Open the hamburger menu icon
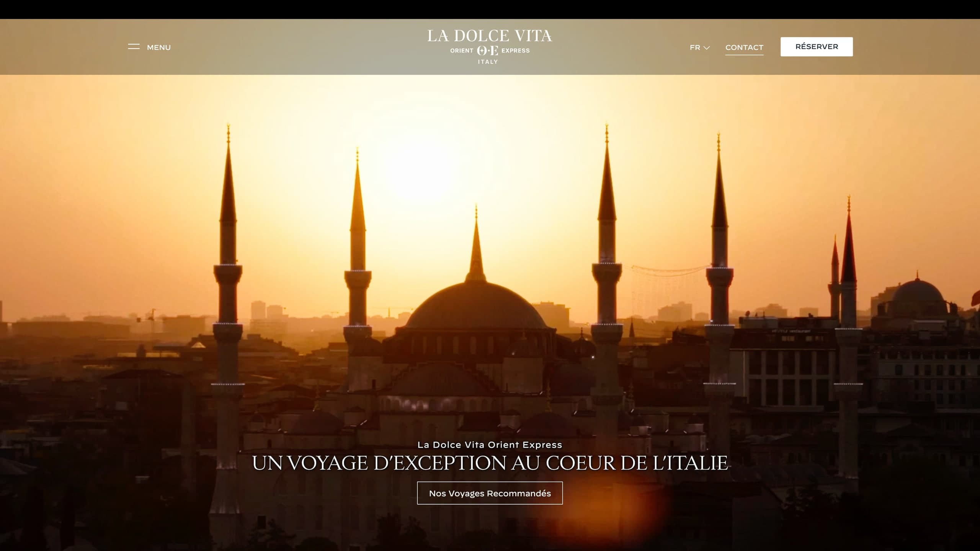Image resolution: width=980 pixels, height=551 pixels. (x=134, y=47)
